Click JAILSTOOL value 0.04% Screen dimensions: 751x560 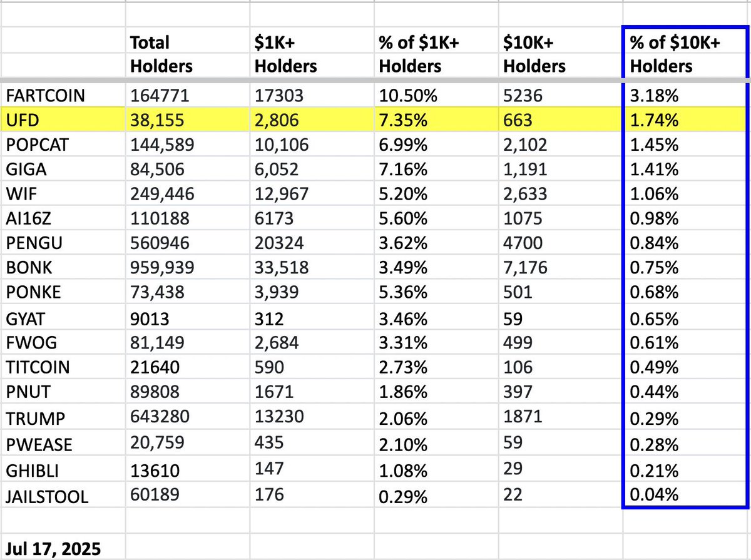(653, 494)
